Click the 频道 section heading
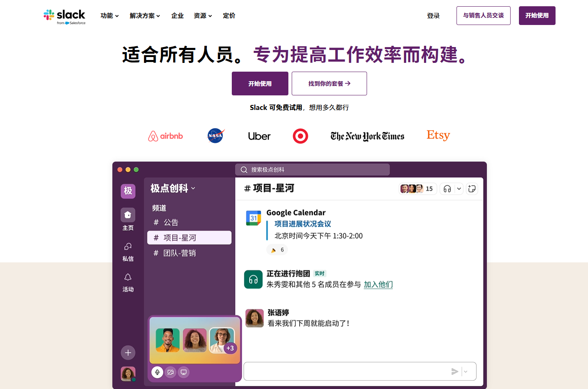588x389 pixels. (159, 208)
